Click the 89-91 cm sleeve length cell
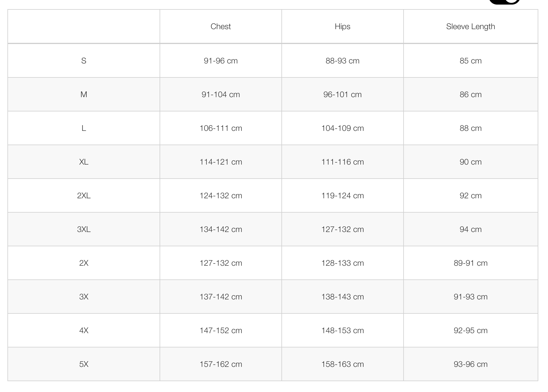548x392 pixels. (470, 263)
